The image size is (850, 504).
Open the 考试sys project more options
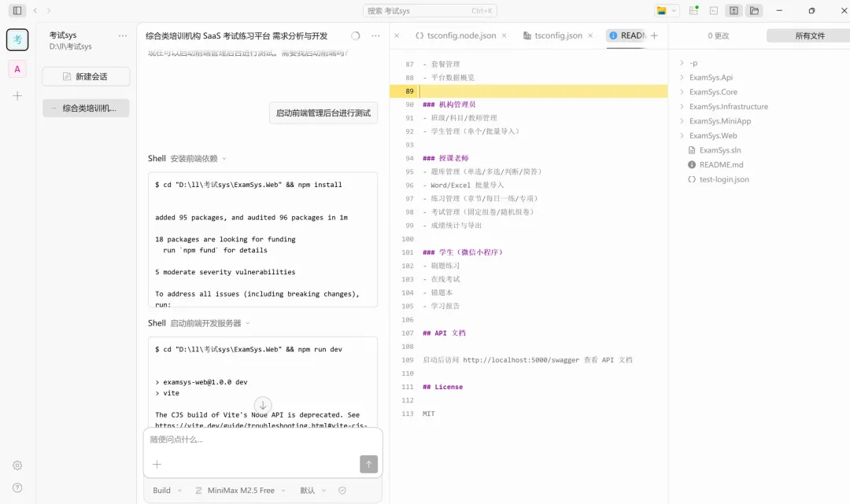tap(123, 35)
